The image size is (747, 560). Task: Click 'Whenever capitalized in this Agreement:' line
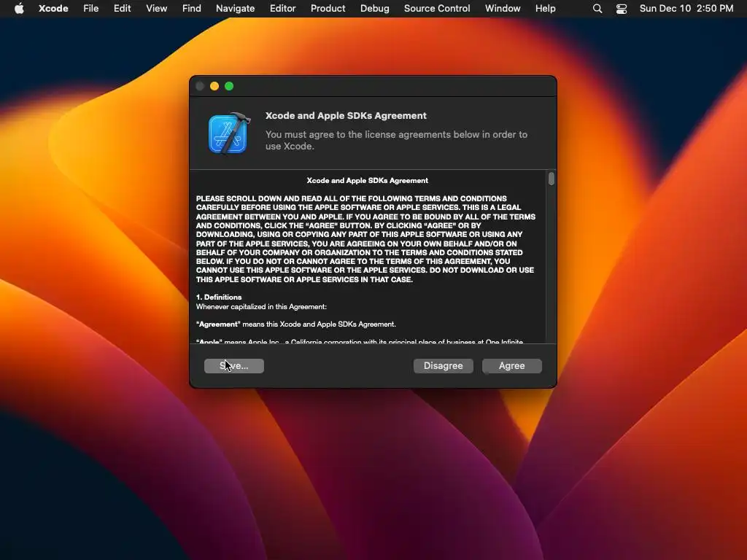click(x=261, y=307)
